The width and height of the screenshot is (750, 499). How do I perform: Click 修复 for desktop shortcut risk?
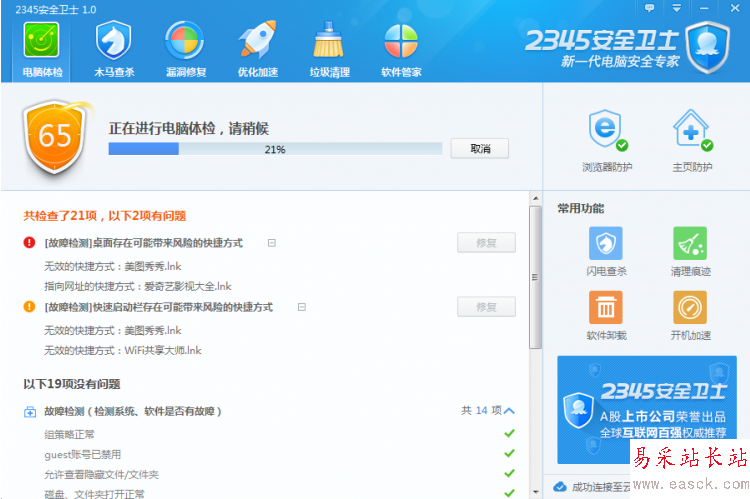click(486, 243)
